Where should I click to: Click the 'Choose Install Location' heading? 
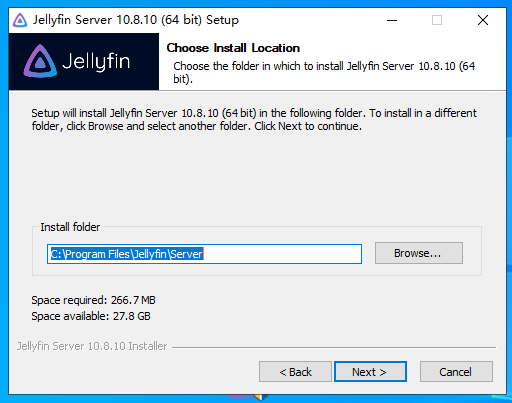[233, 48]
